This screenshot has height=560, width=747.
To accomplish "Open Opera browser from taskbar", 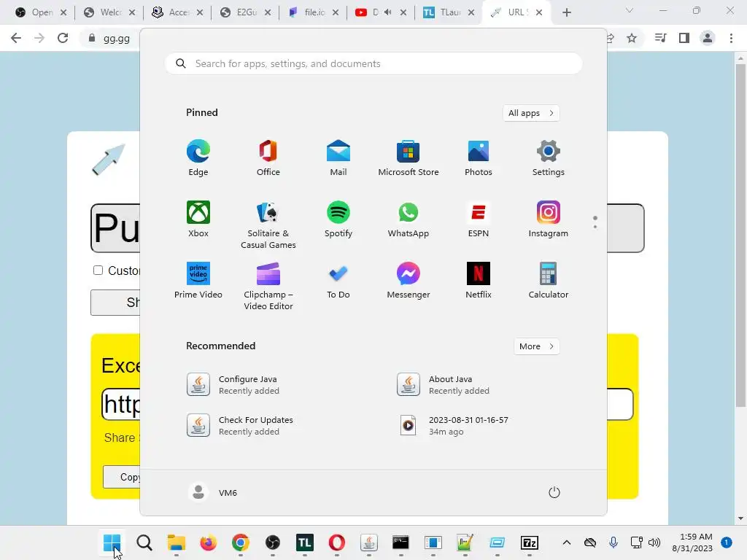I will click(x=337, y=542).
